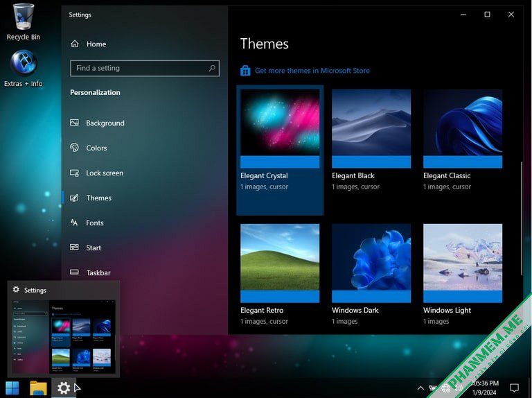Click the Fonts icon in sidebar

[x=74, y=223]
